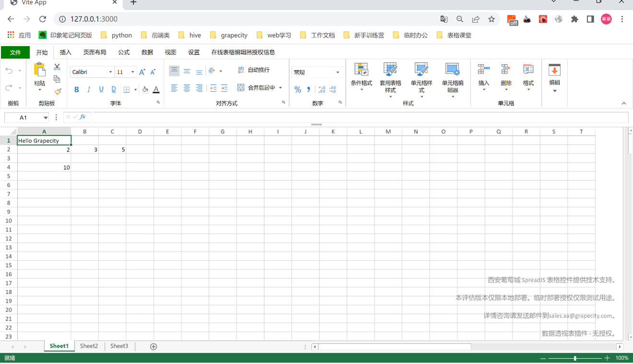Select cell containing Hello Grapecity
Viewport: 633px width, 364px height.
(x=44, y=141)
